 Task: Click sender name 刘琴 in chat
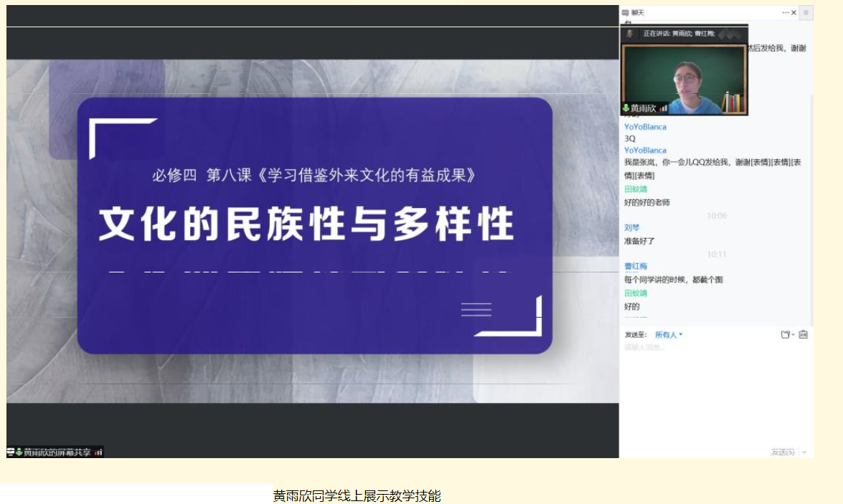point(631,228)
